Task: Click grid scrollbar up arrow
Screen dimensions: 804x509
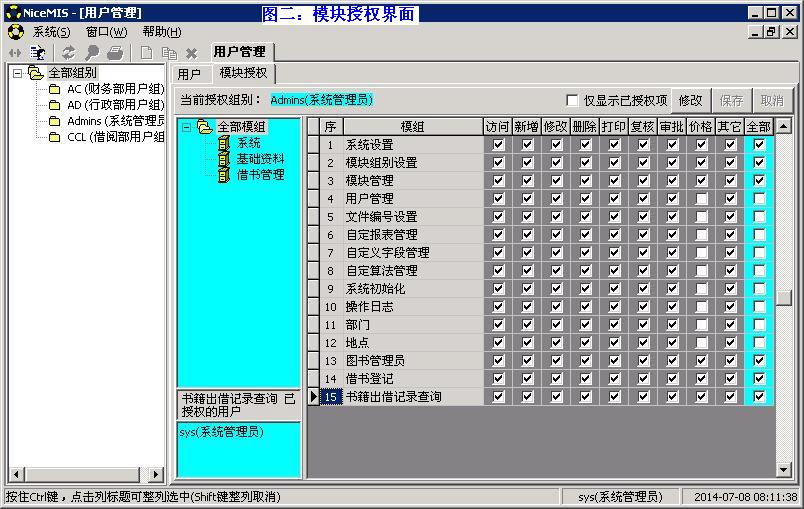Action: 784,126
